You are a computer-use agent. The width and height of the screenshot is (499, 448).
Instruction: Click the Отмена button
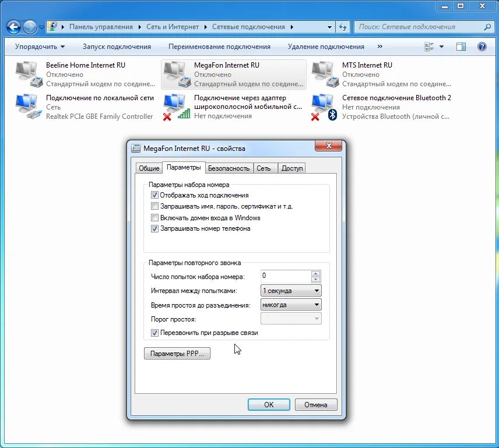[x=316, y=404]
